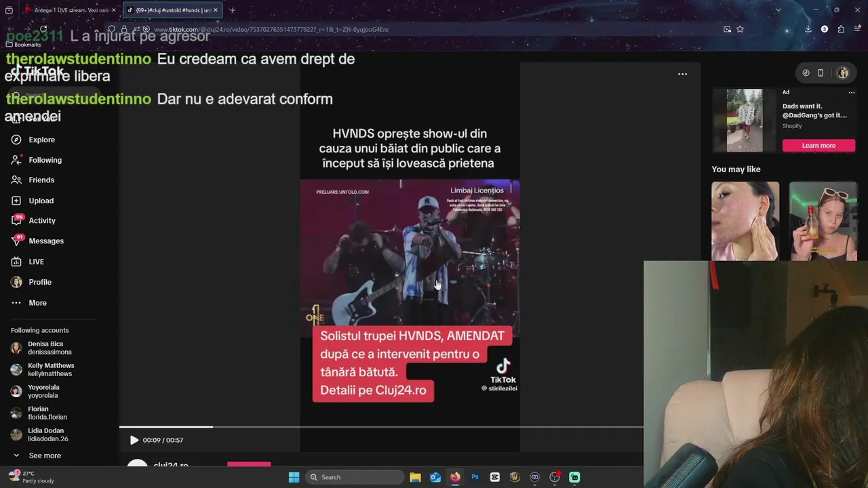The width and height of the screenshot is (868, 488).
Task: Open Yoyorelala's account
Action: point(35,391)
